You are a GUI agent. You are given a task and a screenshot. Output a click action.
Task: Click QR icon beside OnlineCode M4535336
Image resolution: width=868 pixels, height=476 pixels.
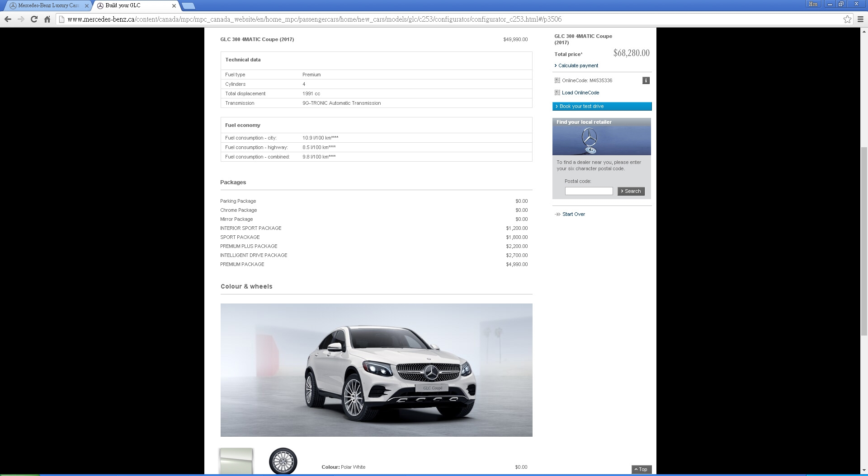click(557, 80)
